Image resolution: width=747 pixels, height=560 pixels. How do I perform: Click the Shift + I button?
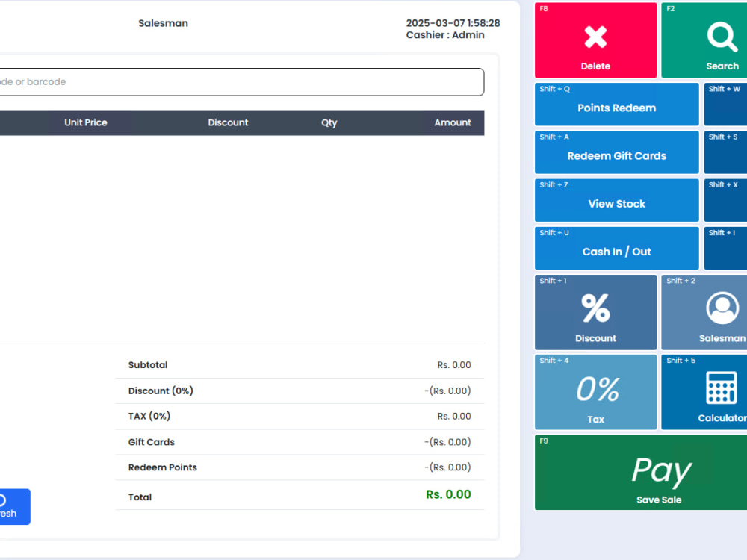point(725,248)
